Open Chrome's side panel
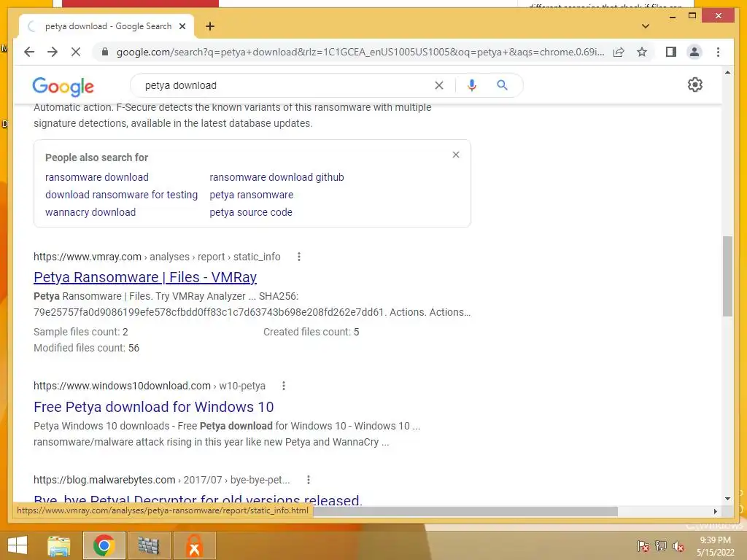Screen dimensions: 747x560 click(671, 52)
